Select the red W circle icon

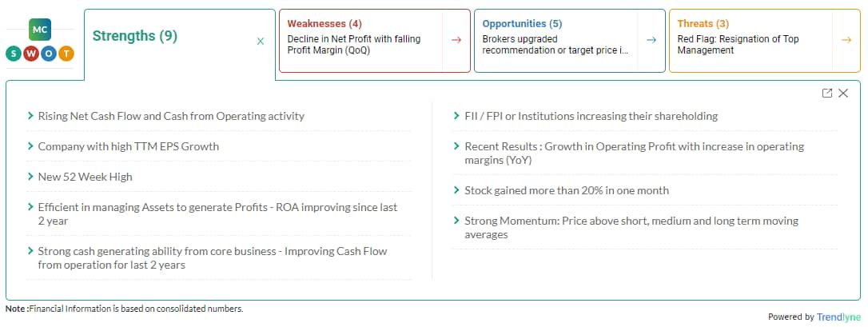click(x=31, y=54)
